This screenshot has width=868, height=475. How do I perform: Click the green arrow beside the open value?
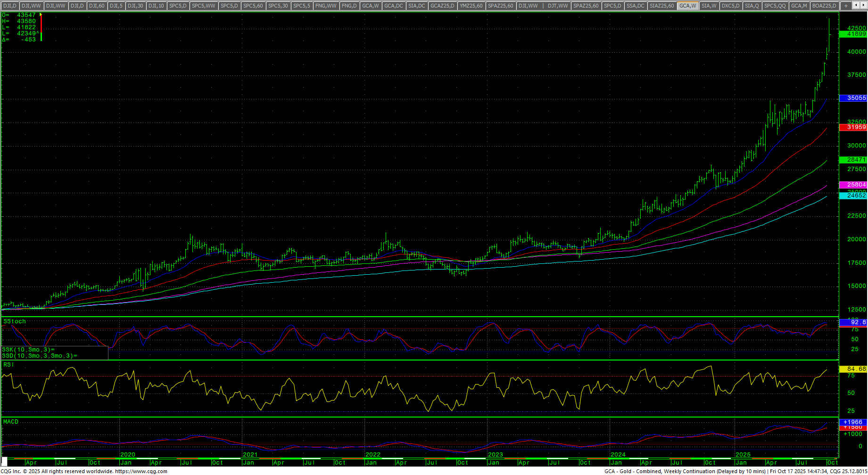pos(41,15)
